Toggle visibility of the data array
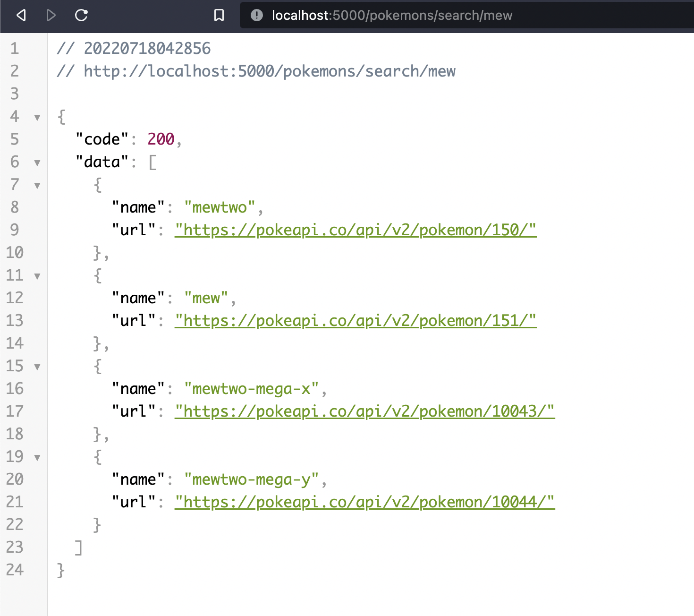The image size is (694, 616). click(37, 163)
